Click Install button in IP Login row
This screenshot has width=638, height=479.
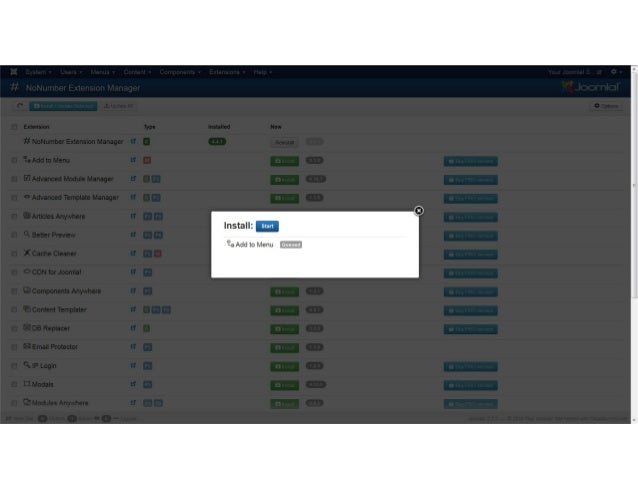[x=284, y=366]
